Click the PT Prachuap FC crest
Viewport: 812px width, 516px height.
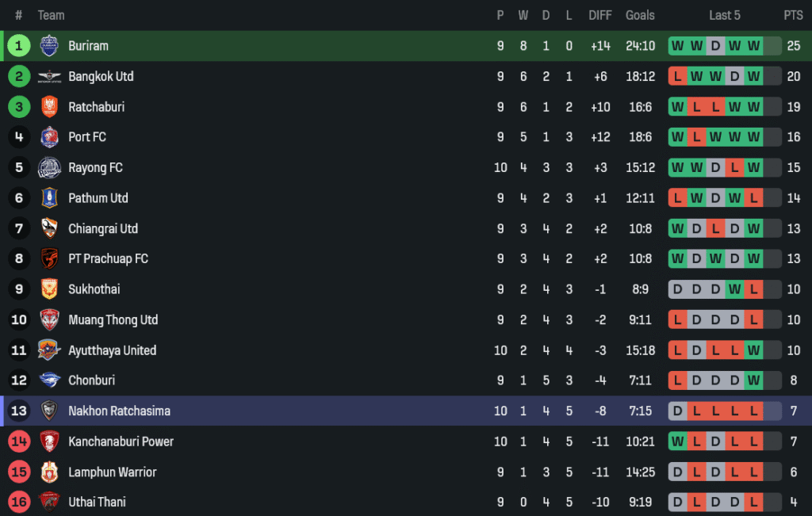pyautogui.click(x=49, y=259)
